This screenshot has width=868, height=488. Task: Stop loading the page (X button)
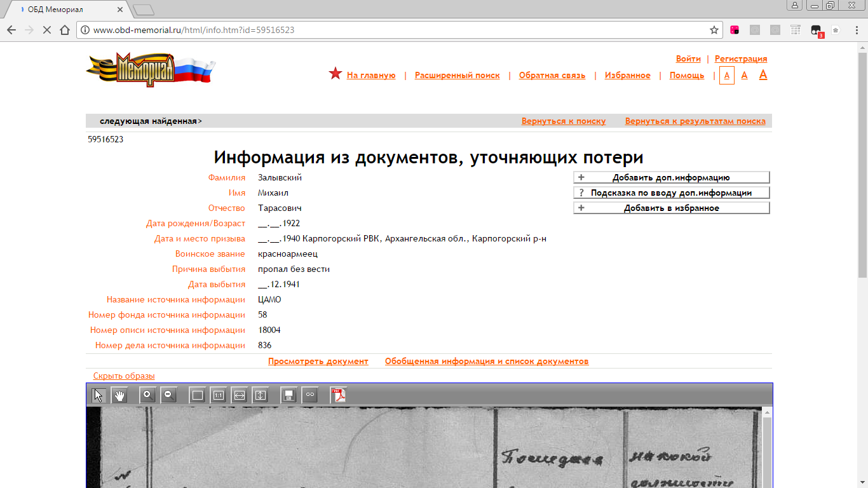46,30
